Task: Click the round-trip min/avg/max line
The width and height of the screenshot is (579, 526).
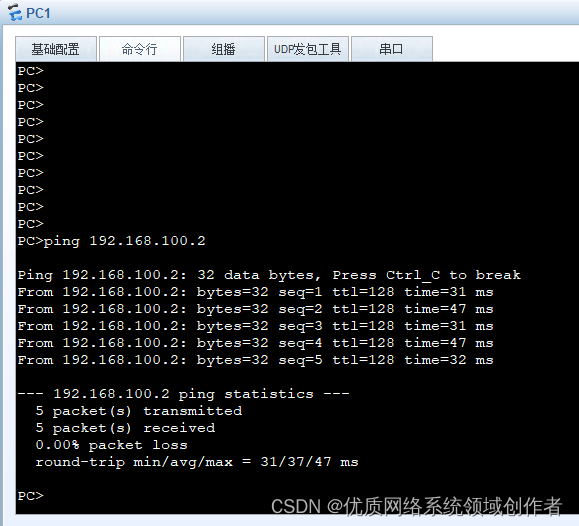Action: click(x=197, y=462)
